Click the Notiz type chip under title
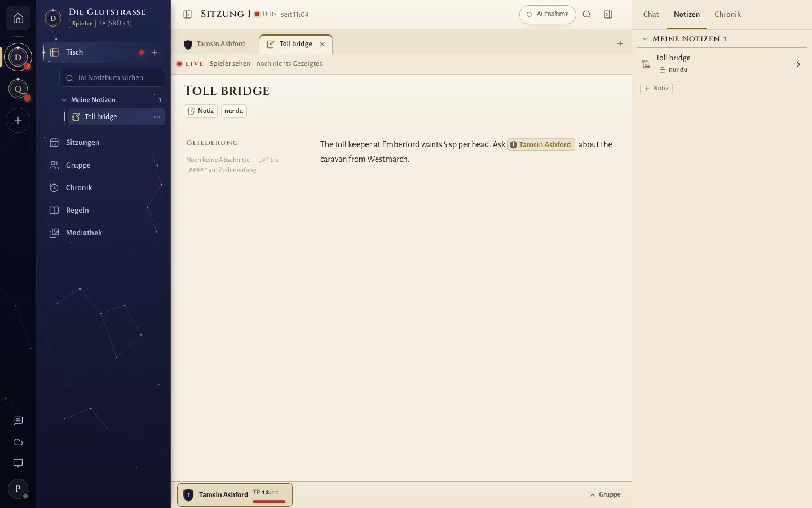The width and height of the screenshot is (812, 508). coord(201,111)
